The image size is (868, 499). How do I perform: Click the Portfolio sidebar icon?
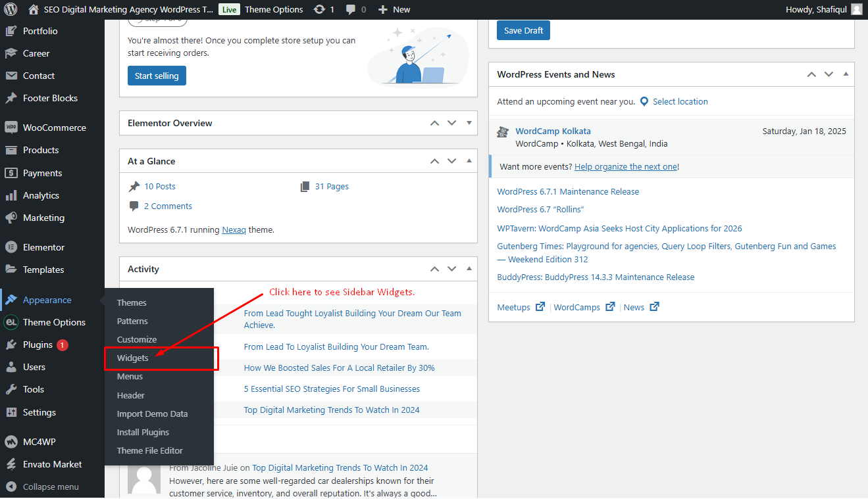11,31
